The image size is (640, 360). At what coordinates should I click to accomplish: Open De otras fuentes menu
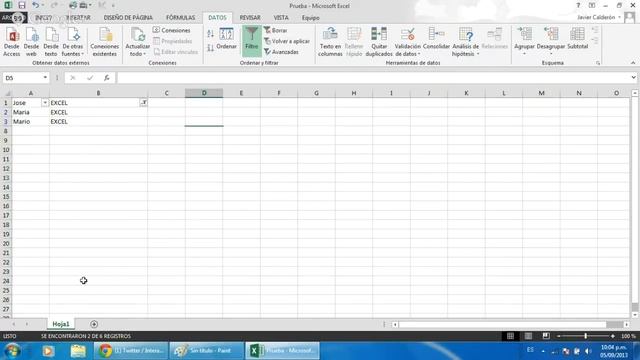(x=73, y=42)
